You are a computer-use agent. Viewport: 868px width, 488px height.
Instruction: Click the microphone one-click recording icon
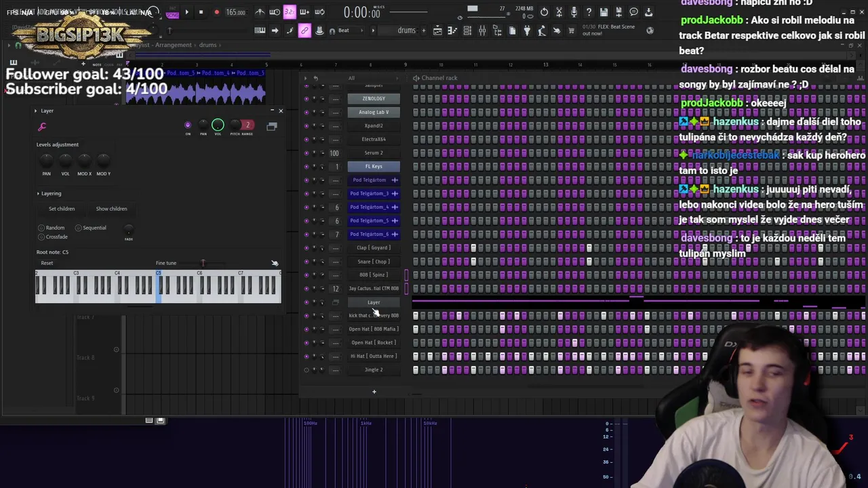(x=574, y=12)
